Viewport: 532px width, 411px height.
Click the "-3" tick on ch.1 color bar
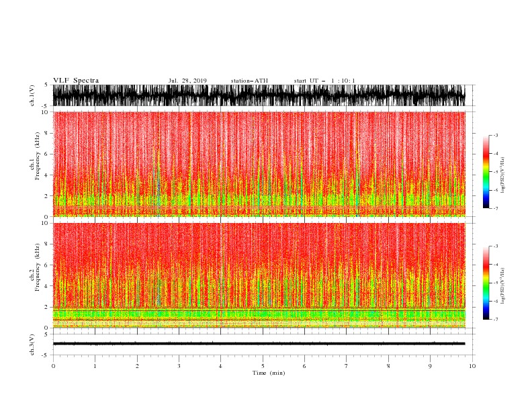(495, 135)
